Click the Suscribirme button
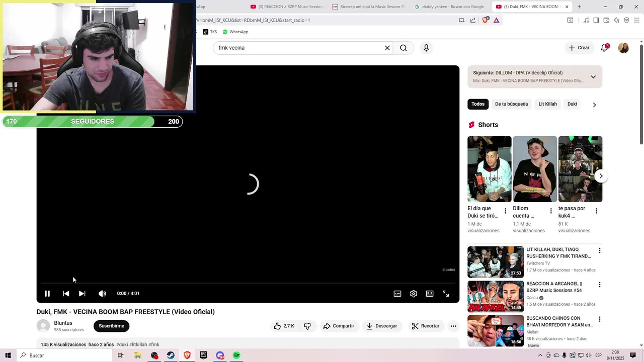The width and height of the screenshot is (644, 362). 111,326
